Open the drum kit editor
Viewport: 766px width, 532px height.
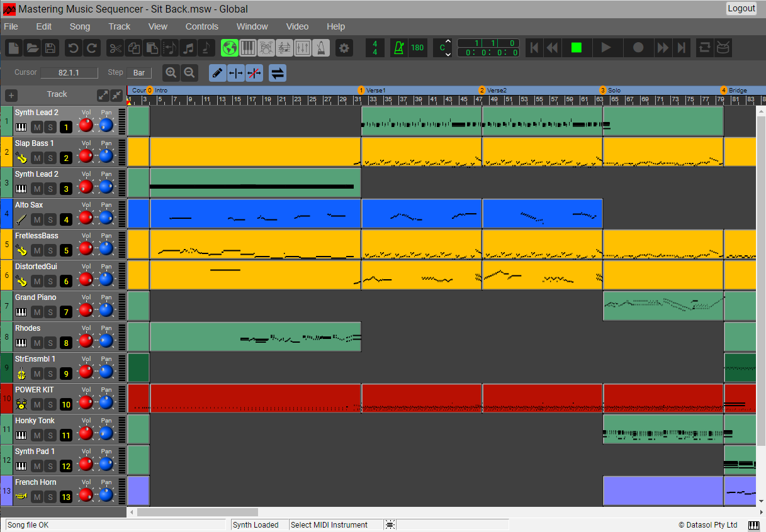point(266,48)
